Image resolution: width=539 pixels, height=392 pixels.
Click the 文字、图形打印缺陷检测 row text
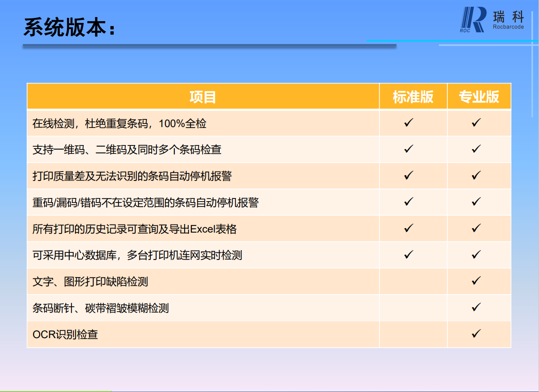[90, 282]
